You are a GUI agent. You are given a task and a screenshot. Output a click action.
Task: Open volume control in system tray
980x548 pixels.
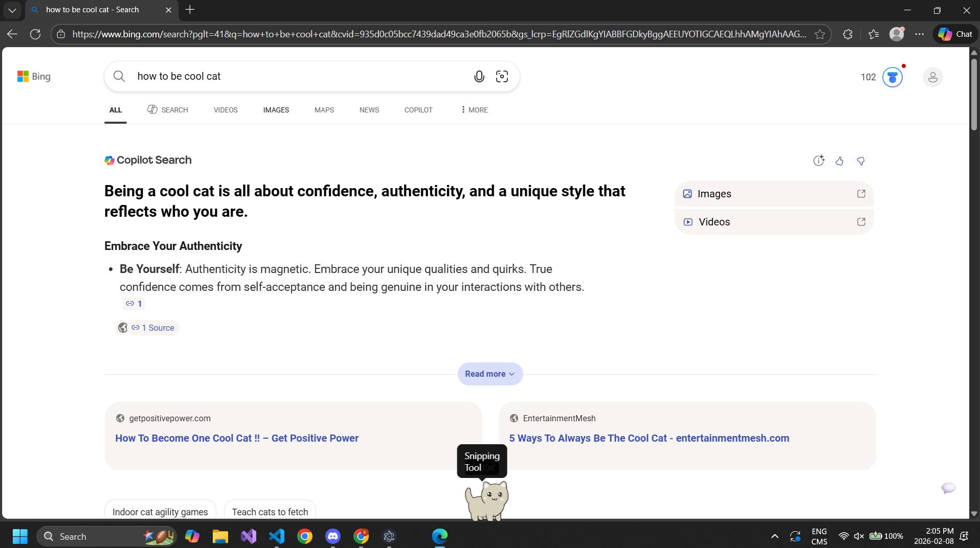click(859, 536)
